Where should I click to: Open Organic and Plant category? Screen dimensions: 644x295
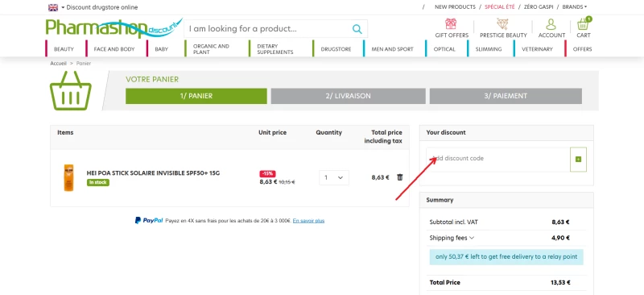pyautogui.click(x=211, y=49)
